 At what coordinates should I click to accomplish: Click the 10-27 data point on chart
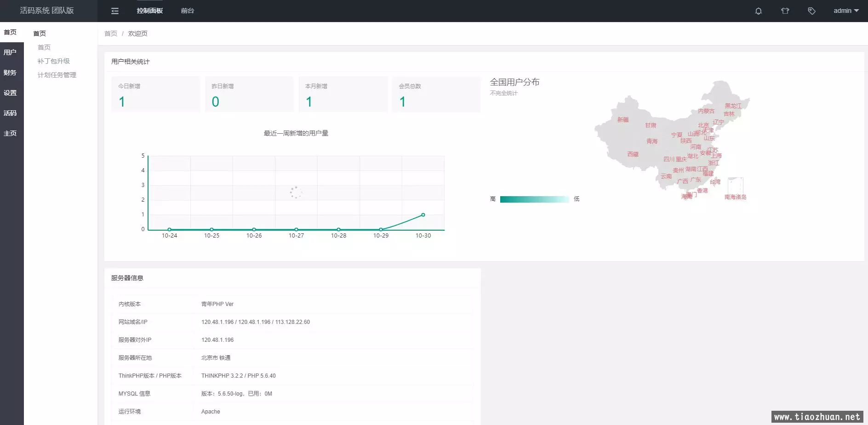(296, 229)
